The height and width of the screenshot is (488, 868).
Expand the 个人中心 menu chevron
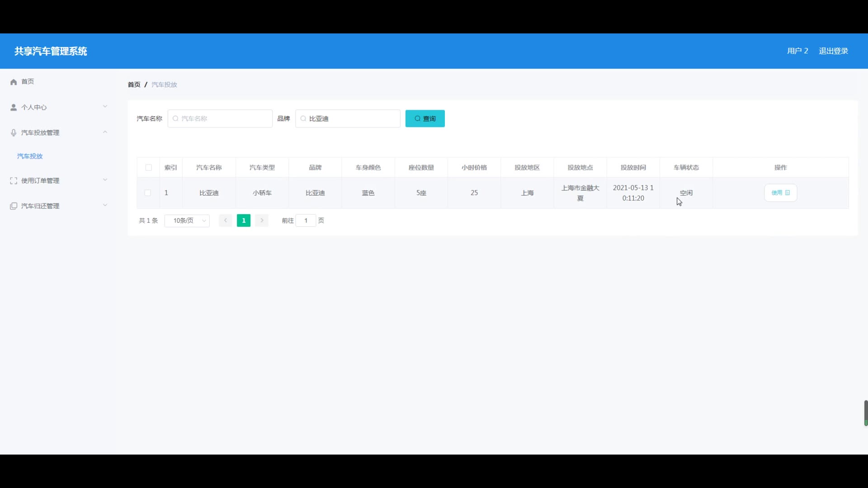click(105, 107)
